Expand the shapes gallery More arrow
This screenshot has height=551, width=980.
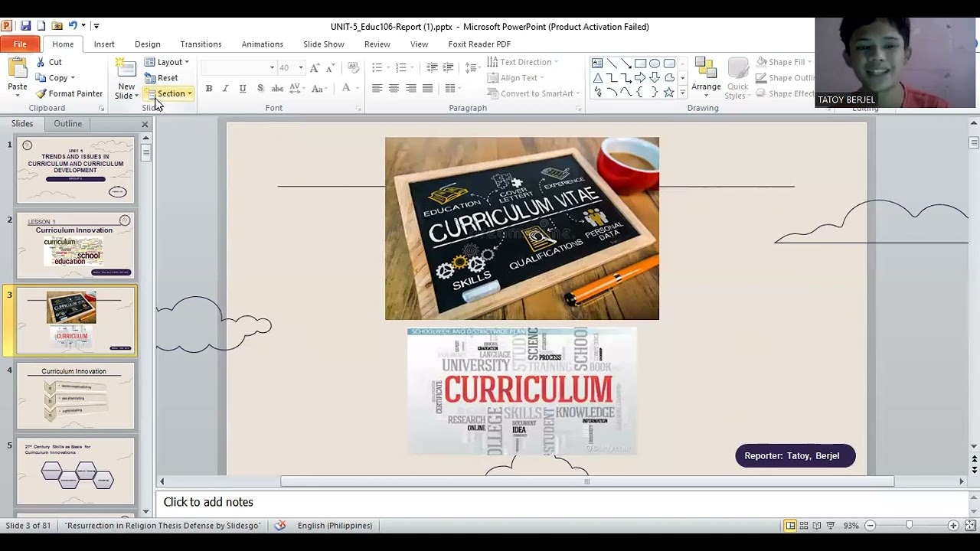[x=682, y=93]
